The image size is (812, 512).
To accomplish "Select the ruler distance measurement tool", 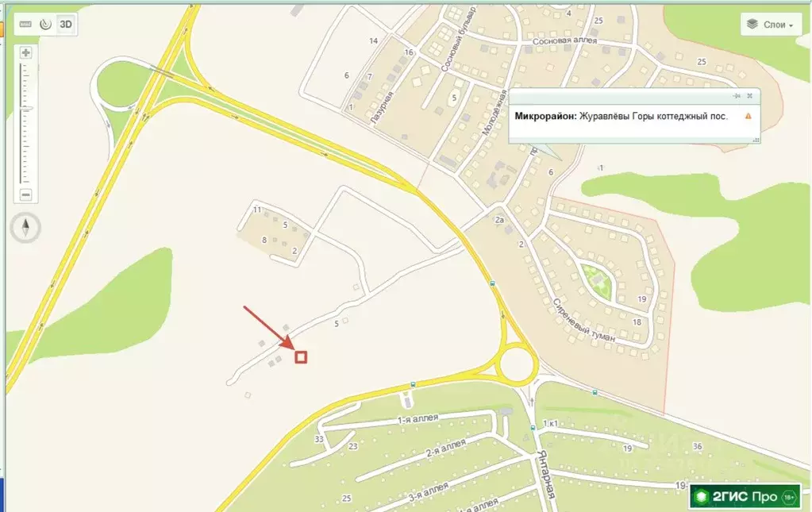I will [x=25, y=25].
